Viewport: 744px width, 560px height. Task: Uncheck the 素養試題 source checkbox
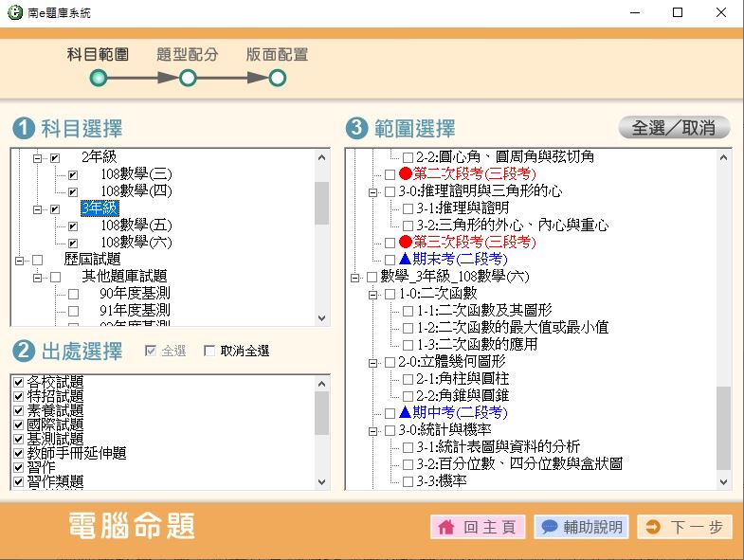[x=18, y=411]
